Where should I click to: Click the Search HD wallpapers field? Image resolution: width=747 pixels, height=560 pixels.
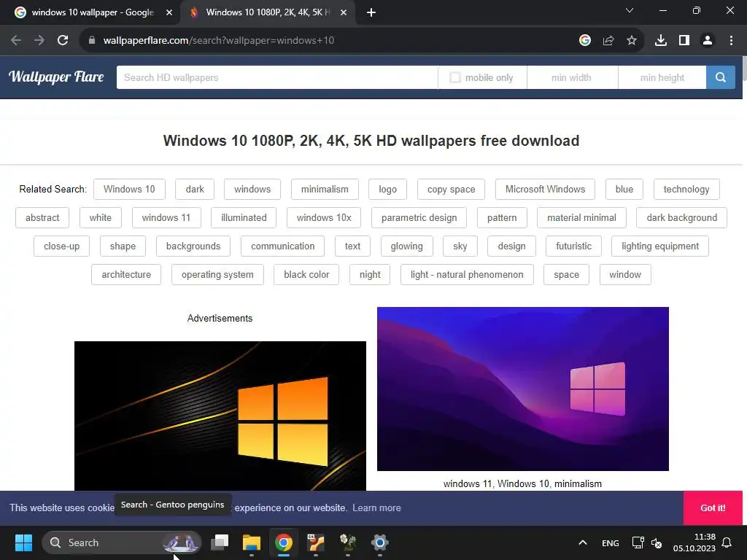tap(277, 77)
